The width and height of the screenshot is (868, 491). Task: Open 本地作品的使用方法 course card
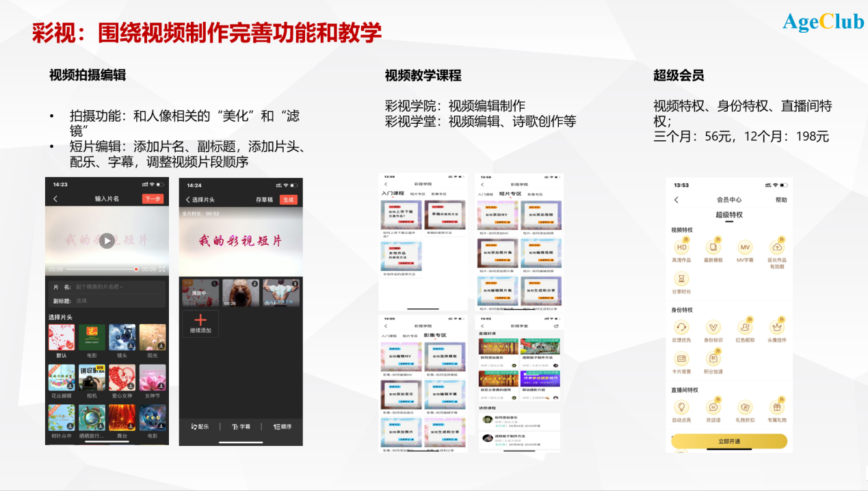402,258
